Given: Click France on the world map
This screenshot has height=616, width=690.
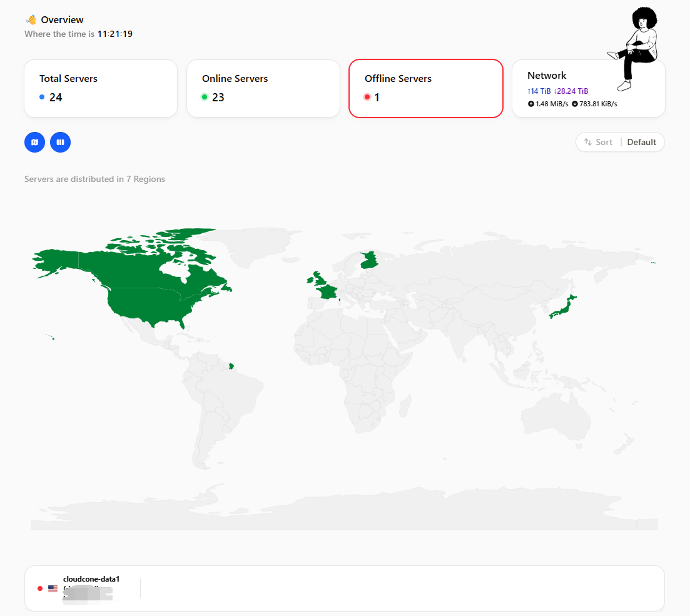Looking at the screenshot, I should pyautogui.click(x=328, y=291).
